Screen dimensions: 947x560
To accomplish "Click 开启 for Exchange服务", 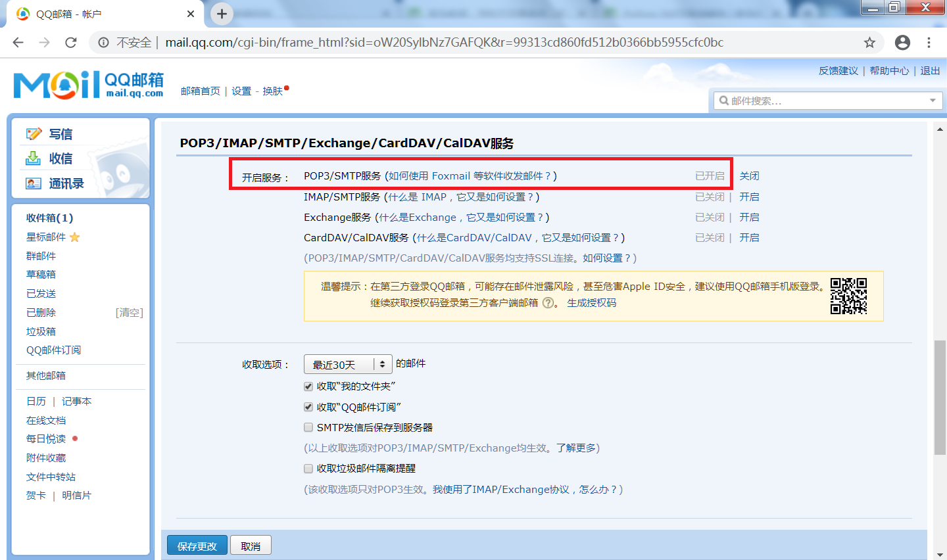I will coord(749,217).
